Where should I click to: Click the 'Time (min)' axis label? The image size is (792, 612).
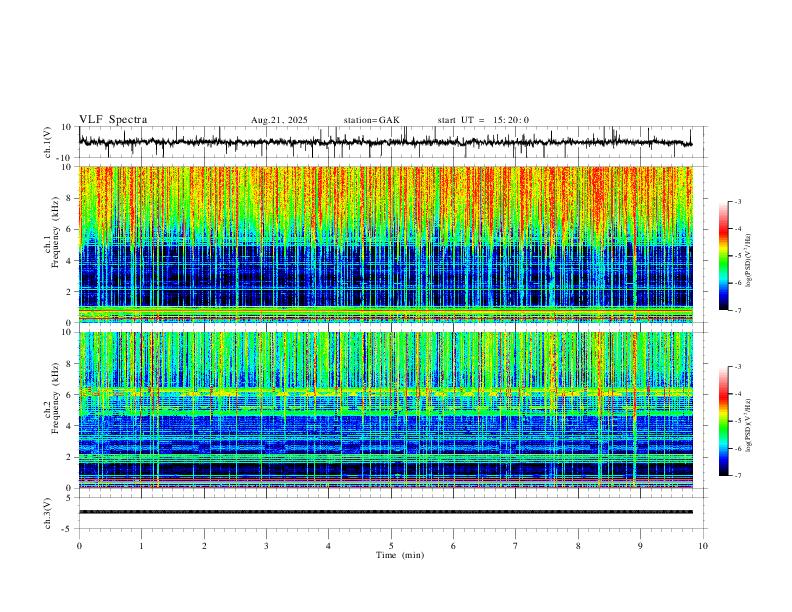click(x=400, y=555)
